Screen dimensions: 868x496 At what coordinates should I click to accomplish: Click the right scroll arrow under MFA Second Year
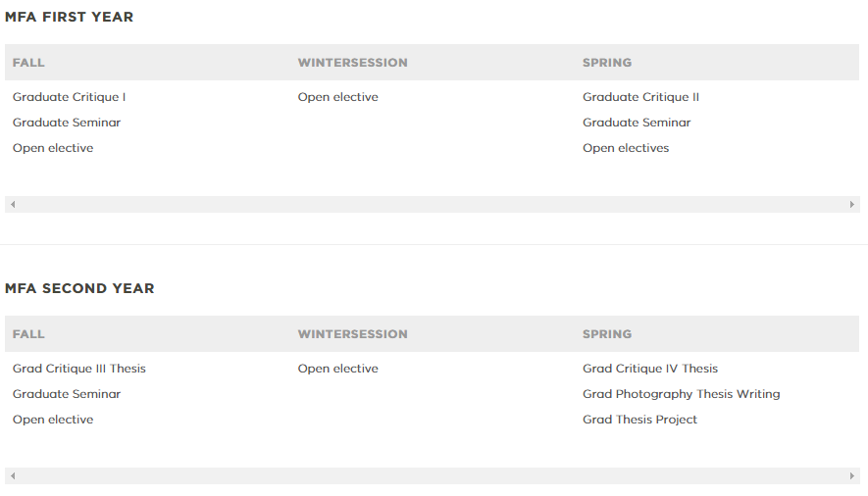coord(852,476)
